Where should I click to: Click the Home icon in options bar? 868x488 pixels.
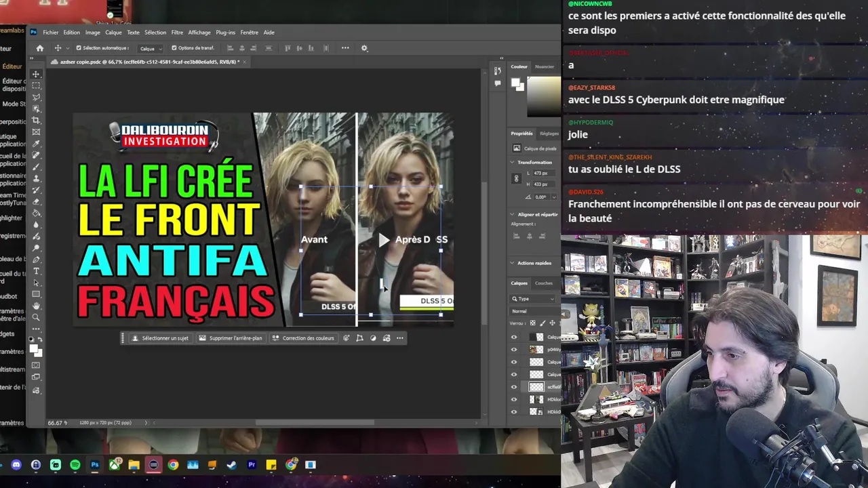pos(39,48)
